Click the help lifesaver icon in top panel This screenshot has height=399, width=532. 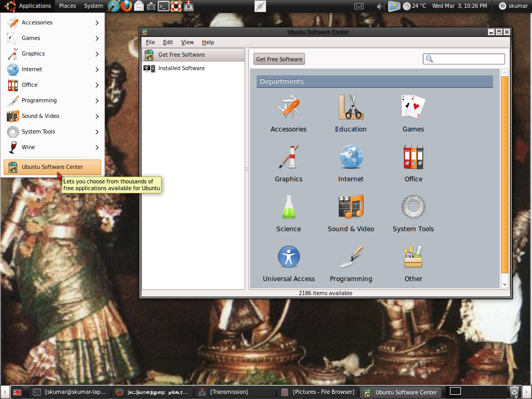(x=176, y=6)
